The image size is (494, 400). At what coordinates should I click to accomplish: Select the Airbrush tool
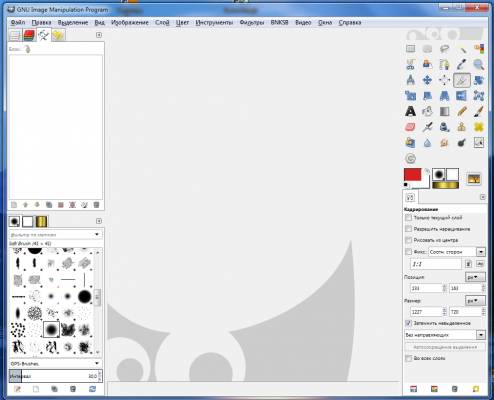coord(427,127)
